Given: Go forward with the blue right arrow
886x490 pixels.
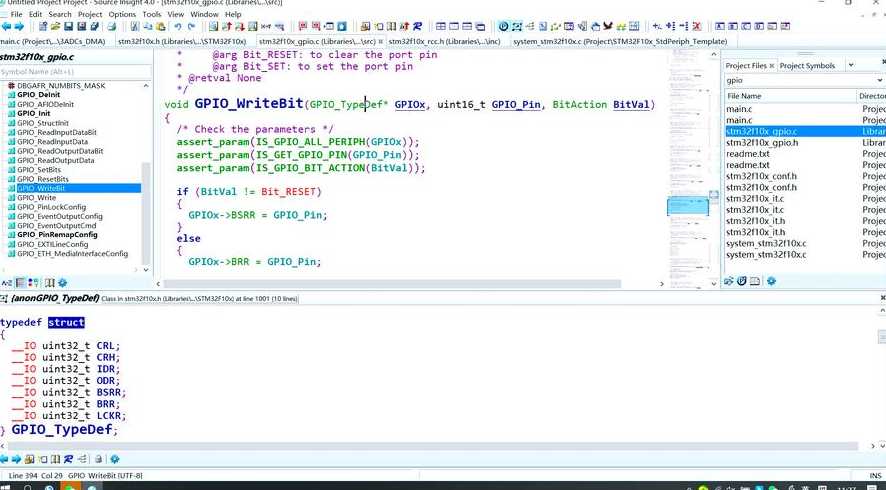Looking at the screenshot, I should tap(19, 27).
